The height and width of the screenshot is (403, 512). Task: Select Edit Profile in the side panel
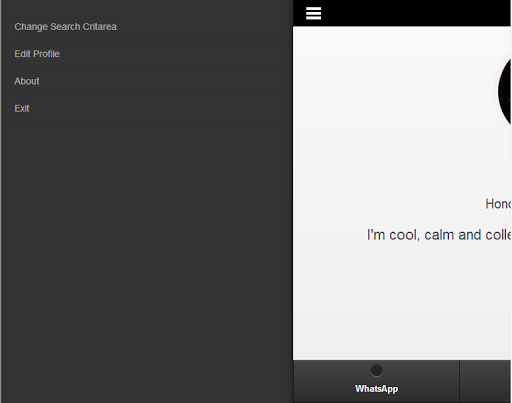(37, 54)
